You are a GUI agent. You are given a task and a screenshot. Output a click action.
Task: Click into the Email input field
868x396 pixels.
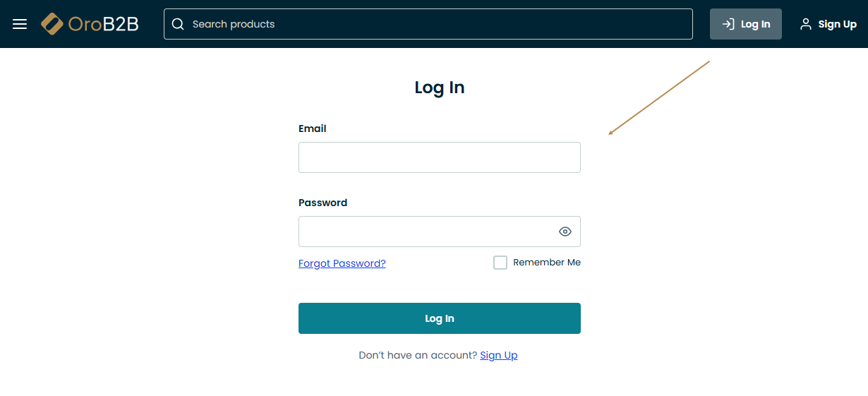coord(439,157)
